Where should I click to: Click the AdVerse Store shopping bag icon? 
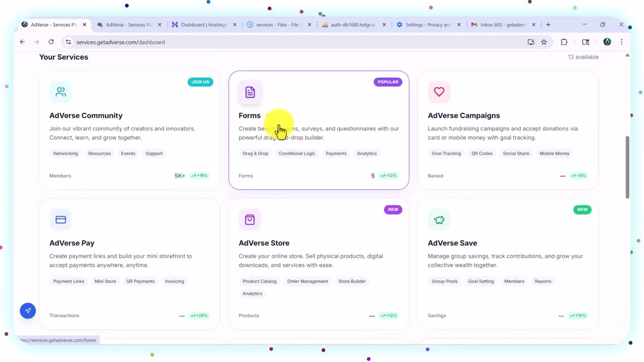click(250, 220)
